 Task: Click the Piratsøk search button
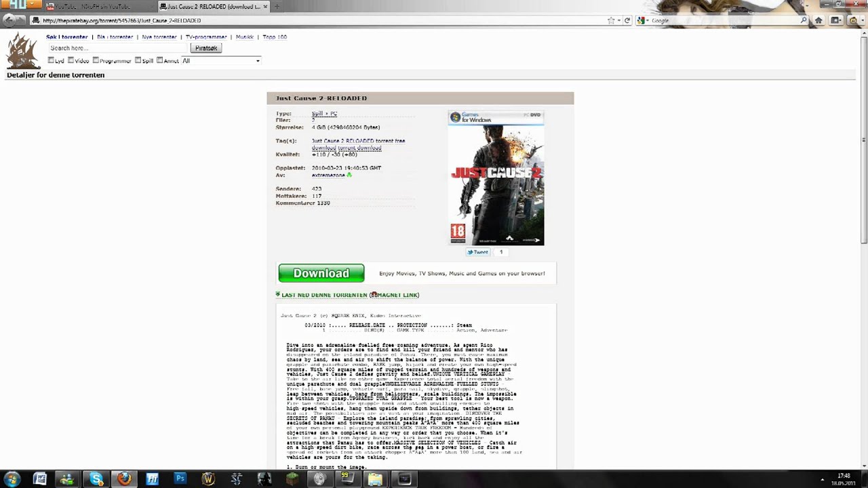[x=206, y=48]
